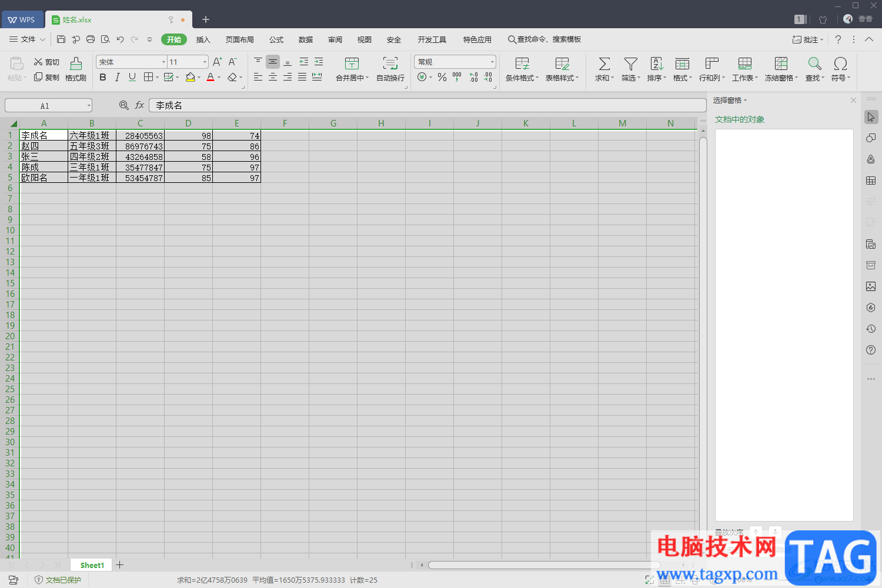The image size is (882, 588).
Task: Toggle Italic formatting button
Action: [118, 77]
